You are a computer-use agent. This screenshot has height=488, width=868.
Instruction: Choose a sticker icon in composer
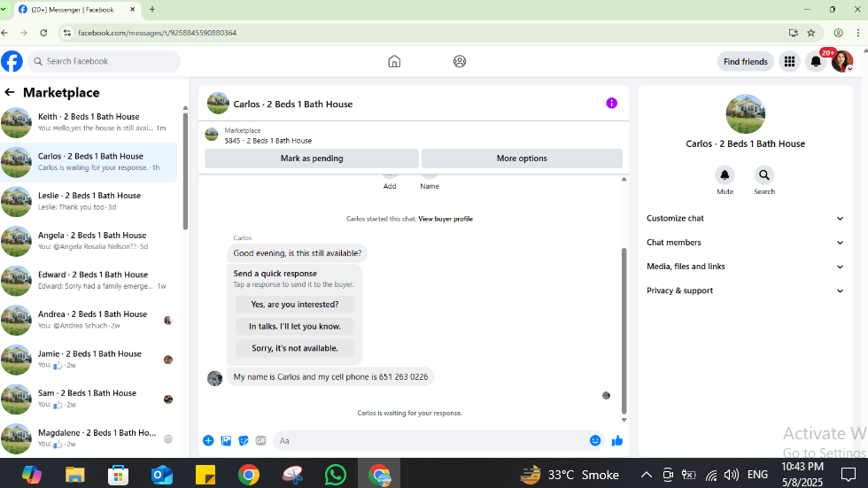pyautogui.click(x=244, y=440)
